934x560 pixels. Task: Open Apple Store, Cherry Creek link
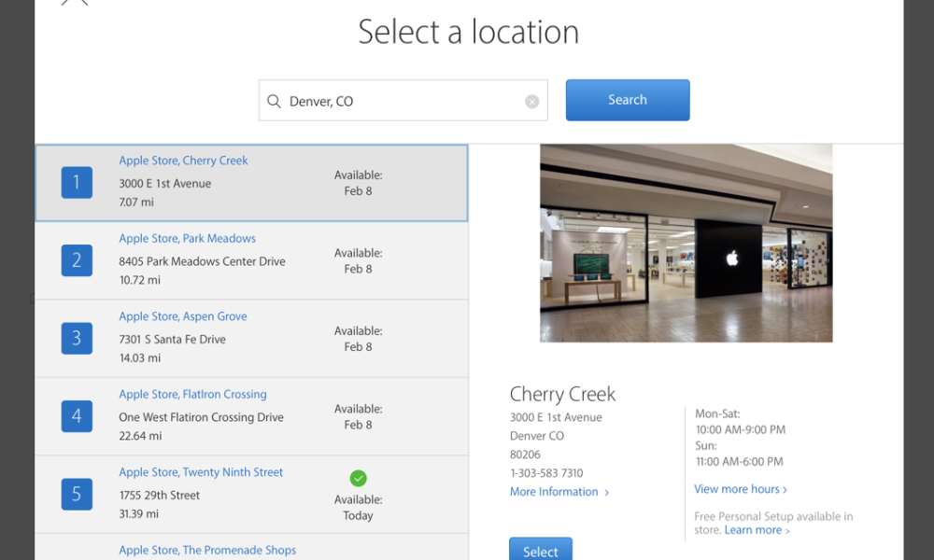coord(183,161)
